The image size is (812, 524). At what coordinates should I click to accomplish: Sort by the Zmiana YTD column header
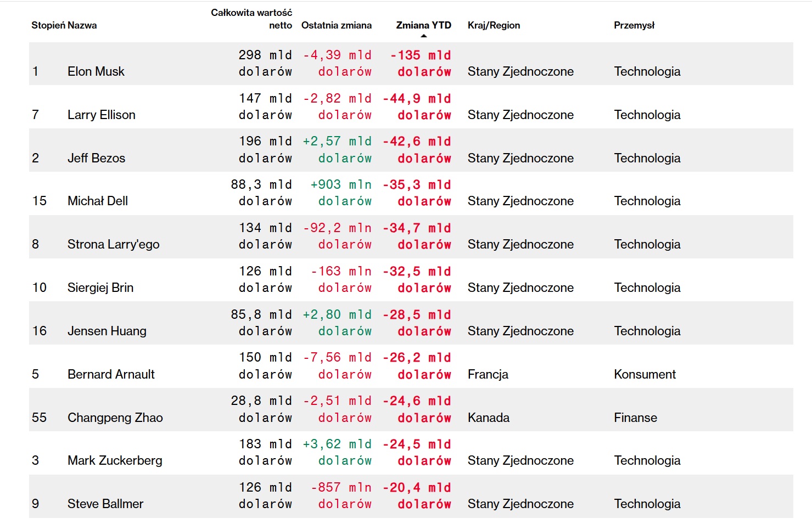click(x=423, y=25)
